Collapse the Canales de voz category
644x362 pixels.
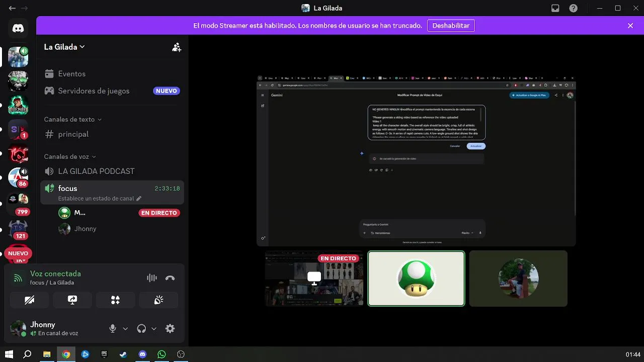(x=70, y=156)
